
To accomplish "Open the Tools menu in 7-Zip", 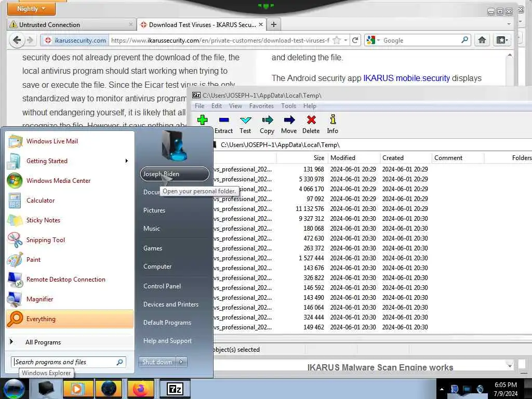I will click(x=288, y=106).
